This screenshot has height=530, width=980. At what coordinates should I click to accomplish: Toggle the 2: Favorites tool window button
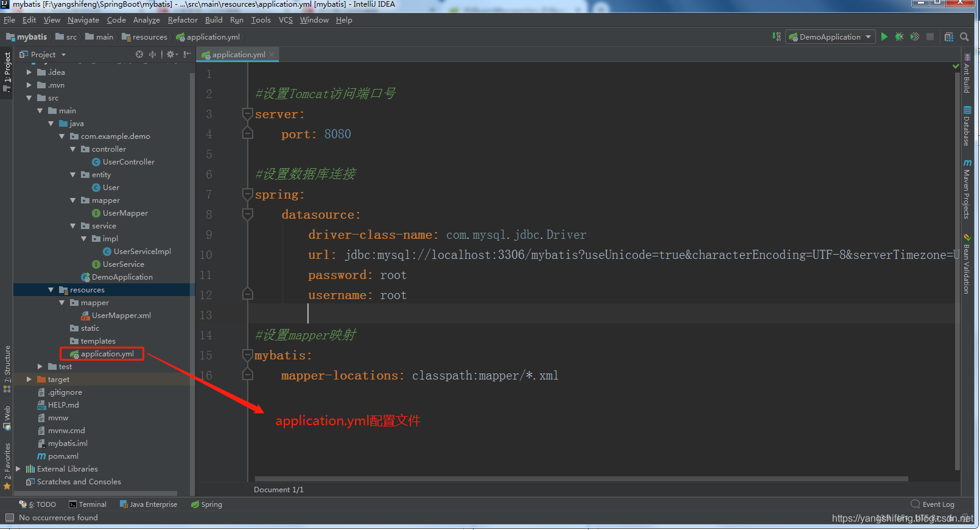click(7, 466)
